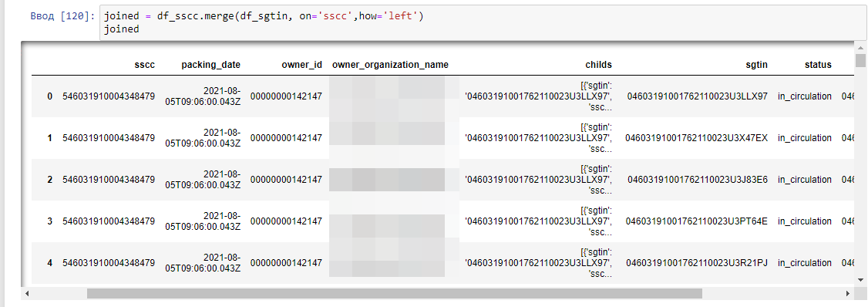Click 'in_circulation' status in row 4

804,263
